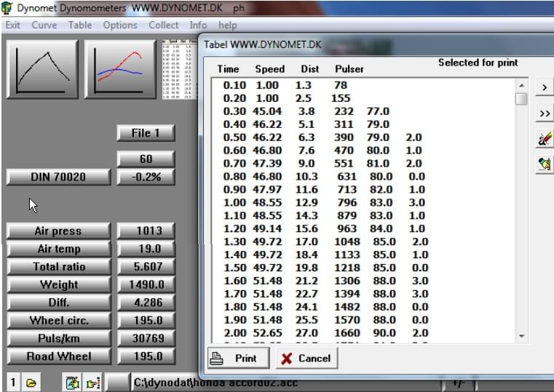Open the single-curve graph view

pos(42,70)
